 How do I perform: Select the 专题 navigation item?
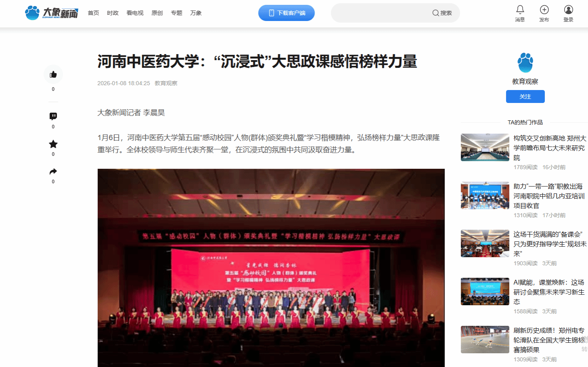point(176,13)
